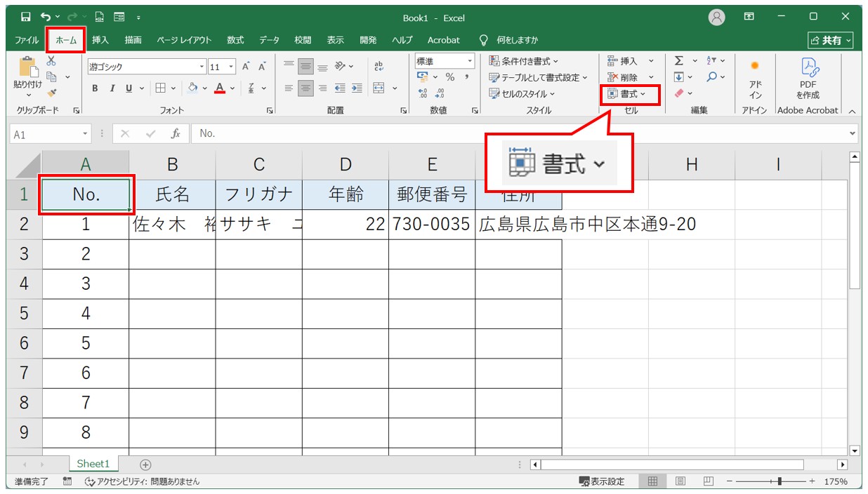Screen dimensions: 868x494
Task: Expand the Name Box dropdown arrow
Action: (86, 133)
